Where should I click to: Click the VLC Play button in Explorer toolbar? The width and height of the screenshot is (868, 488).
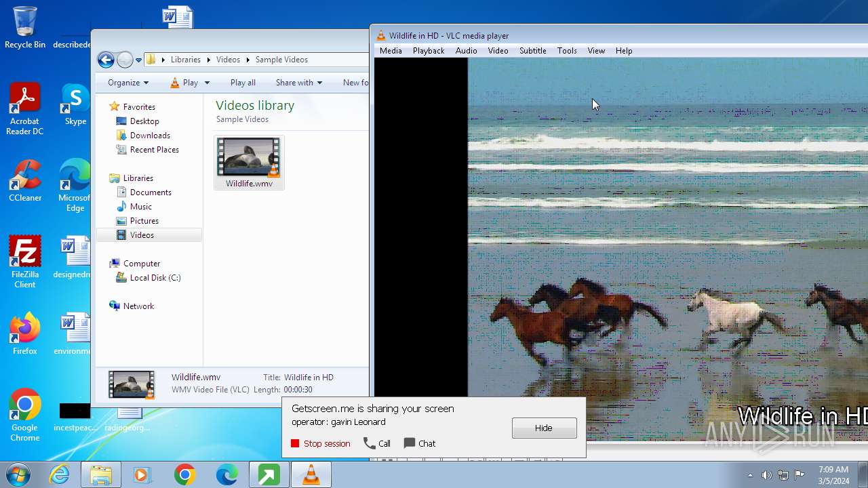[x=184, y=83]
